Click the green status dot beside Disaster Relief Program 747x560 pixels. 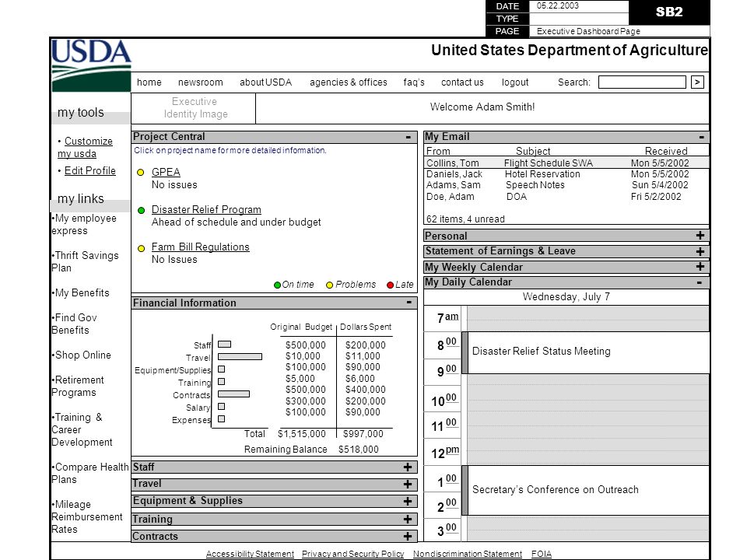(141, 210)
